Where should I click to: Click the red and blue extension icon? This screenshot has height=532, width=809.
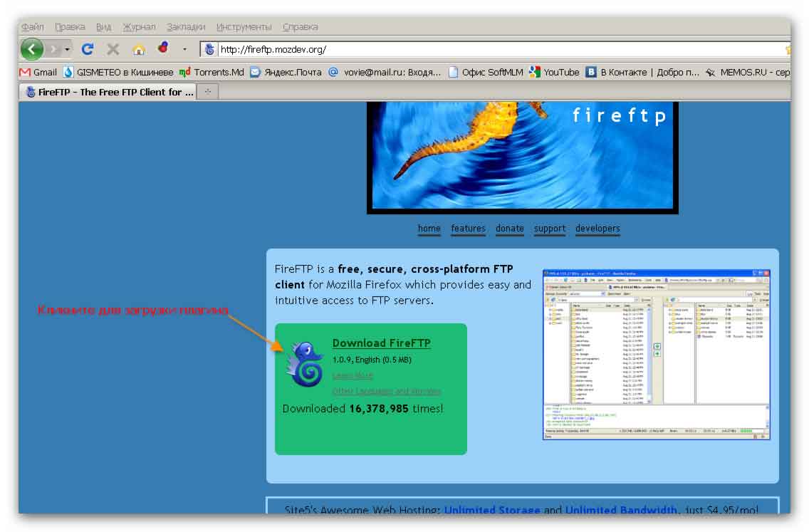click(x=164, y=48)
